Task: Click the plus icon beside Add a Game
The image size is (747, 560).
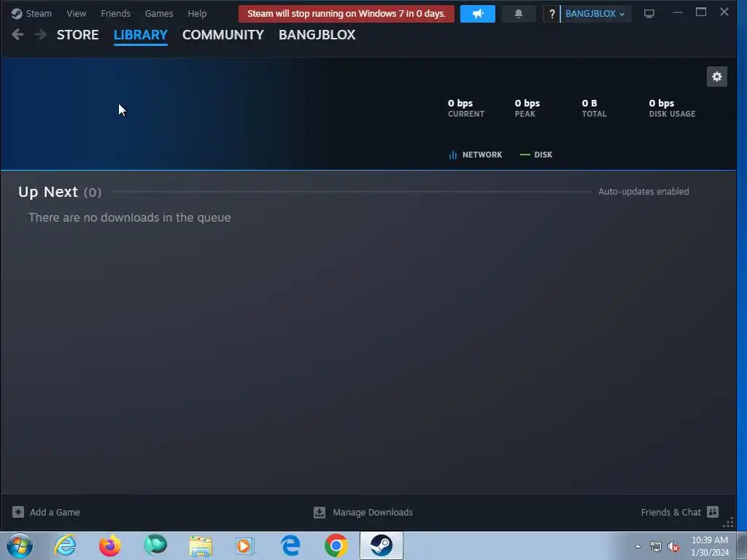Action: pos(18,512)
